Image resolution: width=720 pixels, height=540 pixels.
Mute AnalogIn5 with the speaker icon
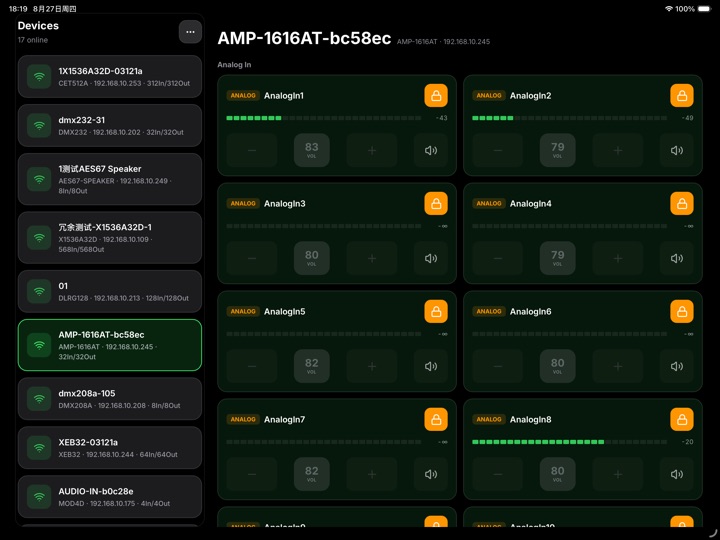click(431, 366)
